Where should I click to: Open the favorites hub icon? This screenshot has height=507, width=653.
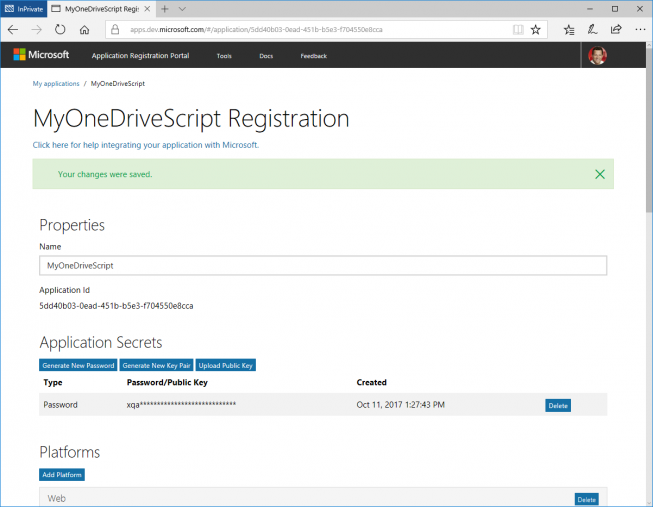(x=569, y=30)
